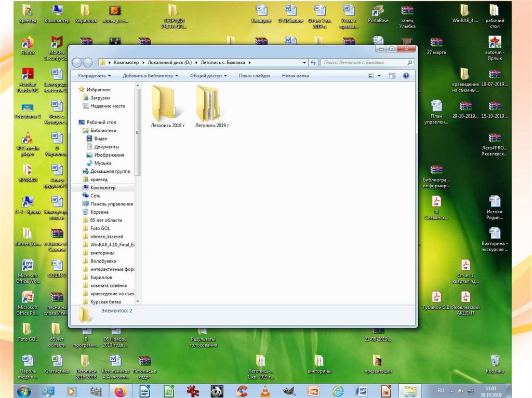Click the Новая папка button

[295, 76]
